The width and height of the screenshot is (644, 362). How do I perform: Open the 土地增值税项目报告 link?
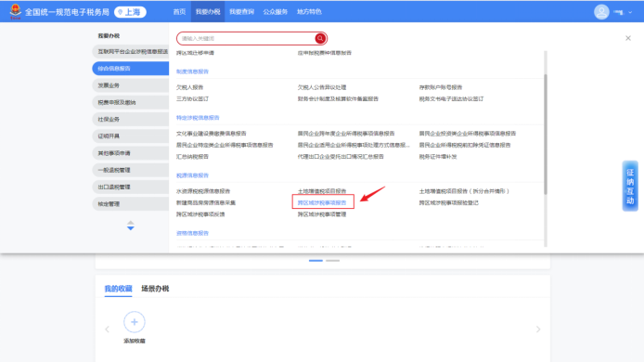322,191
